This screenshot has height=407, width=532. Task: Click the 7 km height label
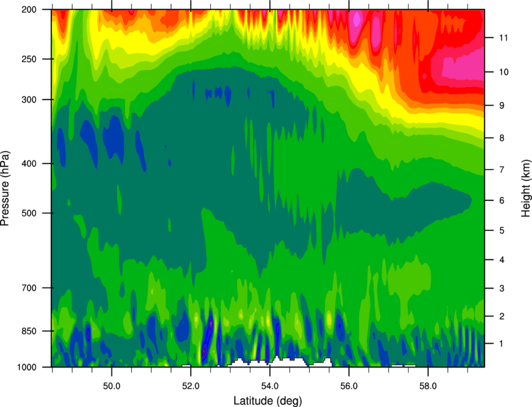point(502,170)
